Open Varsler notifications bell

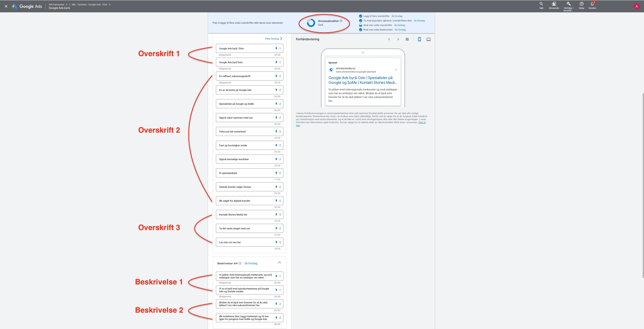coord(592,4)
